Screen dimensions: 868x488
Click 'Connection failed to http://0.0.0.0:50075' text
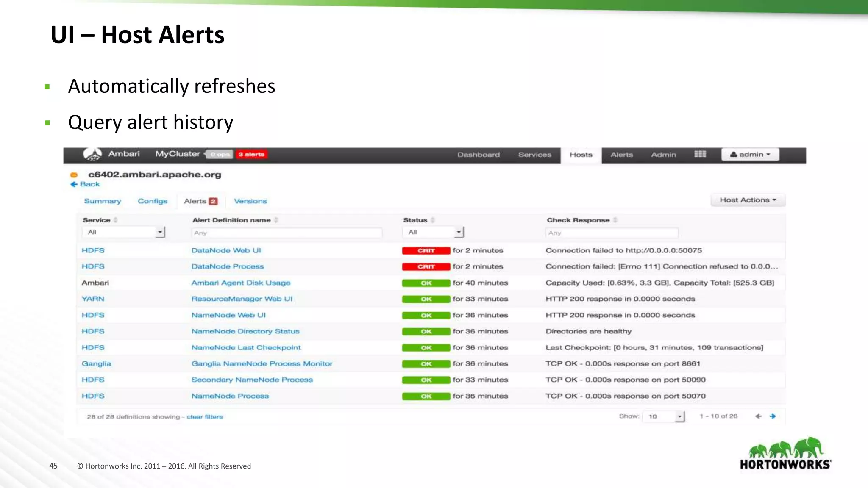pyautogui.click(x=624, y=250)
